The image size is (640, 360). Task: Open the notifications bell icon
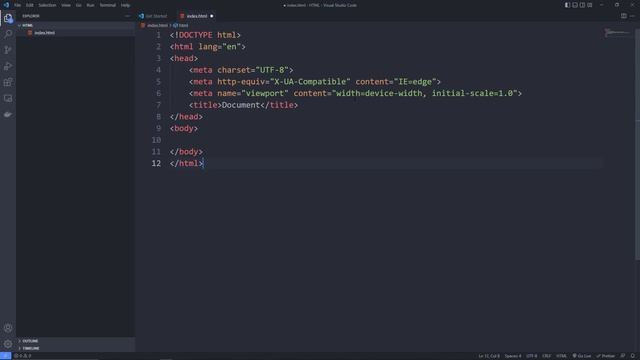633,356
